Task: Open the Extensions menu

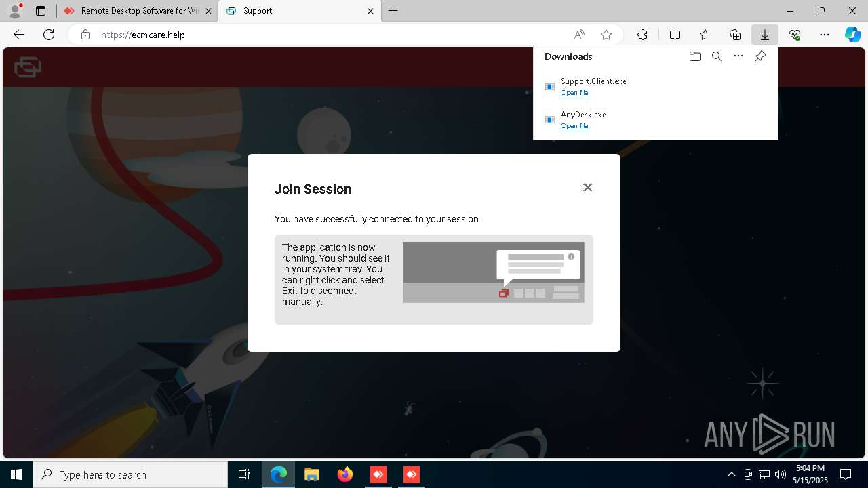Action: click(642, 35)
